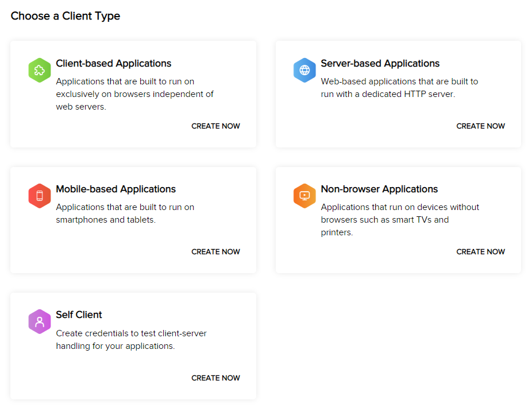Viewport: 532px width, 408px height.
Task: Click the description mentioning smartphones and tablets
Action: click(125, 213)
